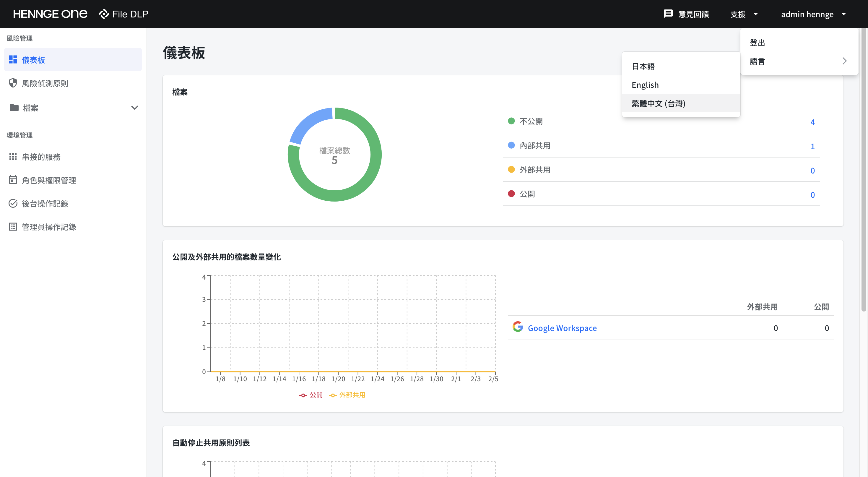This screenshot has width=868, height=477.
Task: Click the list icon for 管理員操作記錄
Action: (13, 227)
